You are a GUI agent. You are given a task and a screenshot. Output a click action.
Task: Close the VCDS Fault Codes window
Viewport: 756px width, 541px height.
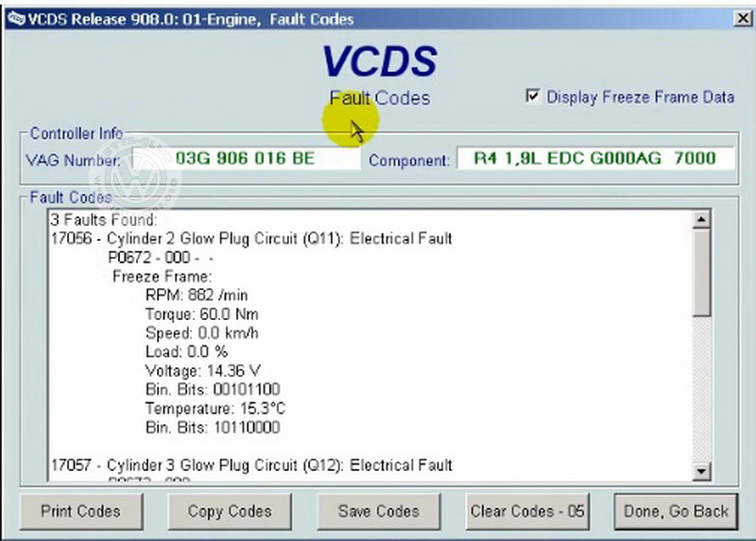[x=743, y=19]
